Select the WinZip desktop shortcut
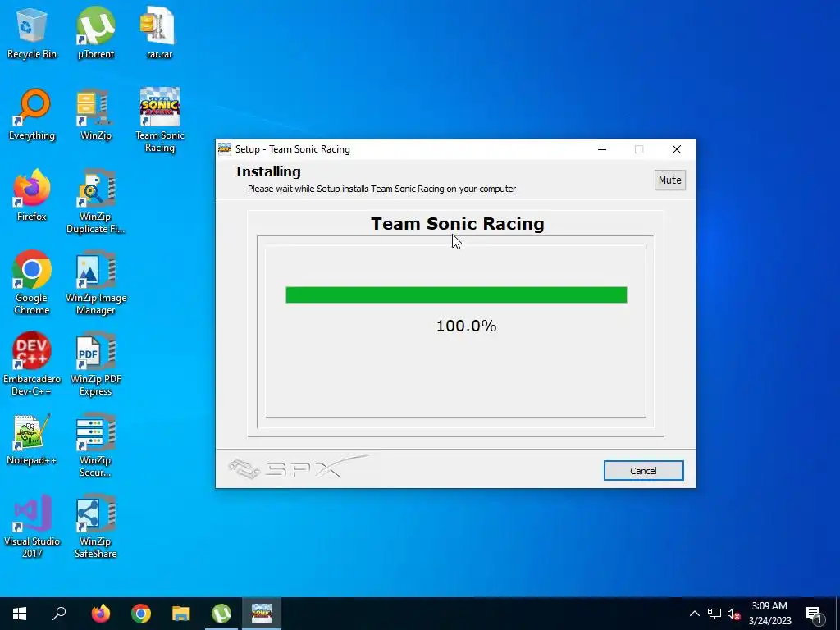Screen dimensions: 840x630 coord(95,115)
